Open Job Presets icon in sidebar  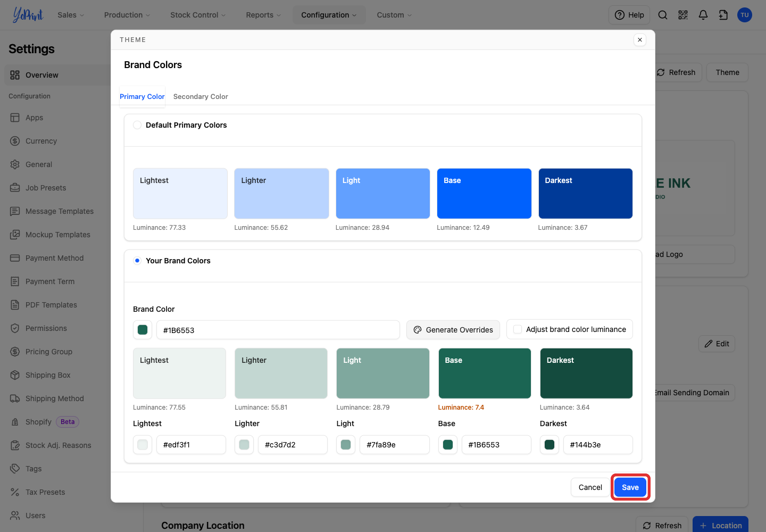tap(15, 188)
